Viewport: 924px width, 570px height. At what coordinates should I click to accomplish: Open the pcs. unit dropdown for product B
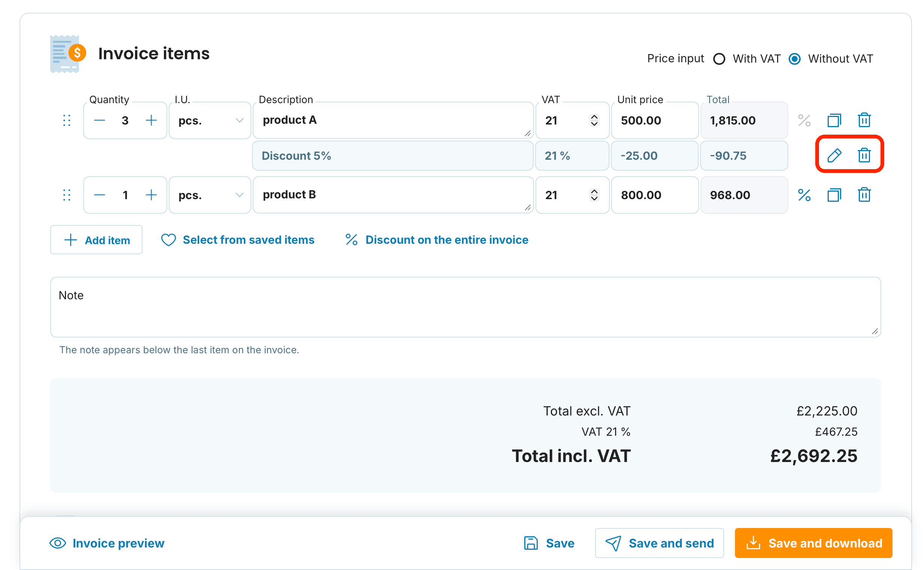tap(210, 195)
